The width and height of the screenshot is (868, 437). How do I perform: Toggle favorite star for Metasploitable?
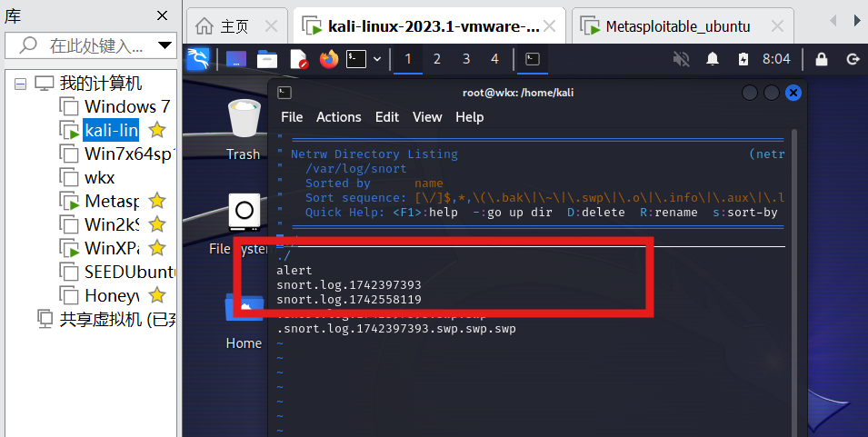[157, 200]
